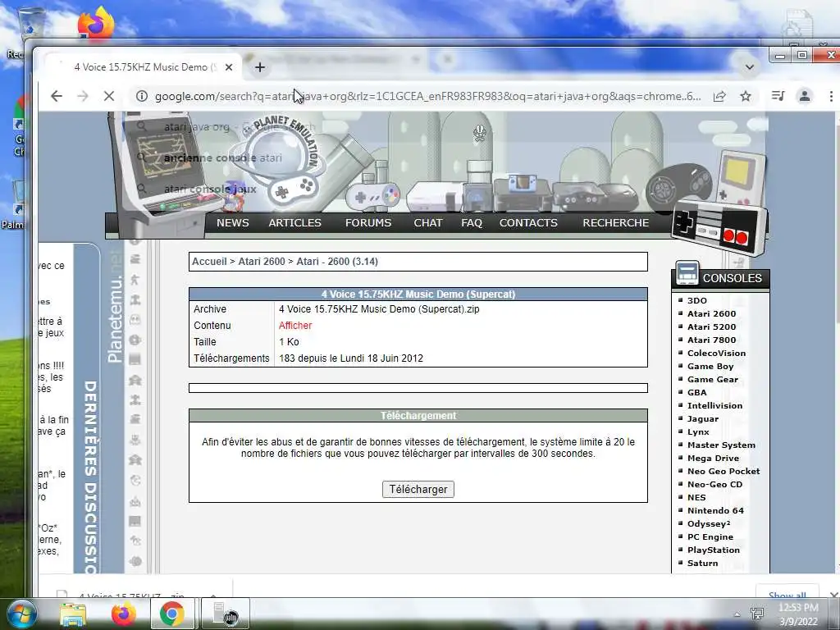Open File Explorer from the taskbar
840x630 pixels.
pyautogui.click(x=73, y=614)
